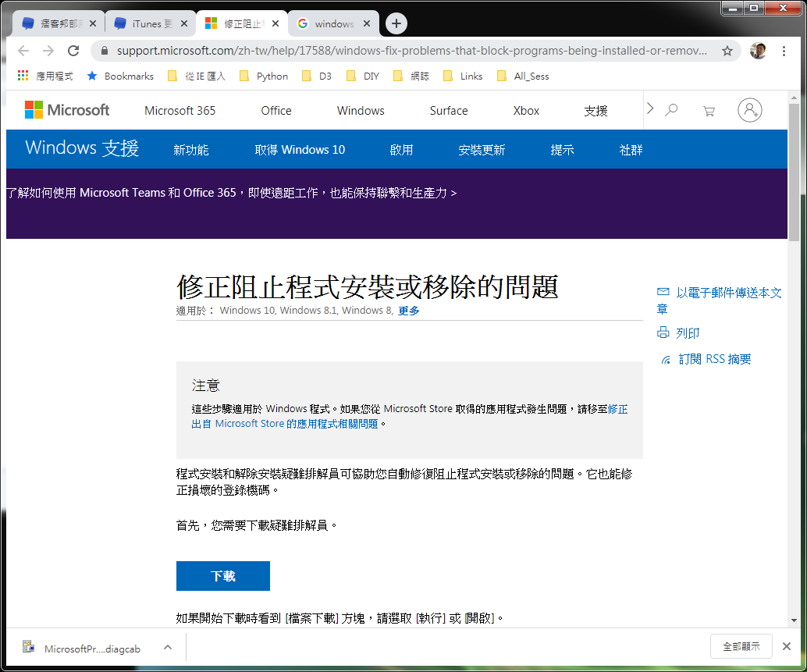Image resolution: width=807 pixels, height=672 pixels.
Task: Close the Google windows search tab
Action: point(367,23)
